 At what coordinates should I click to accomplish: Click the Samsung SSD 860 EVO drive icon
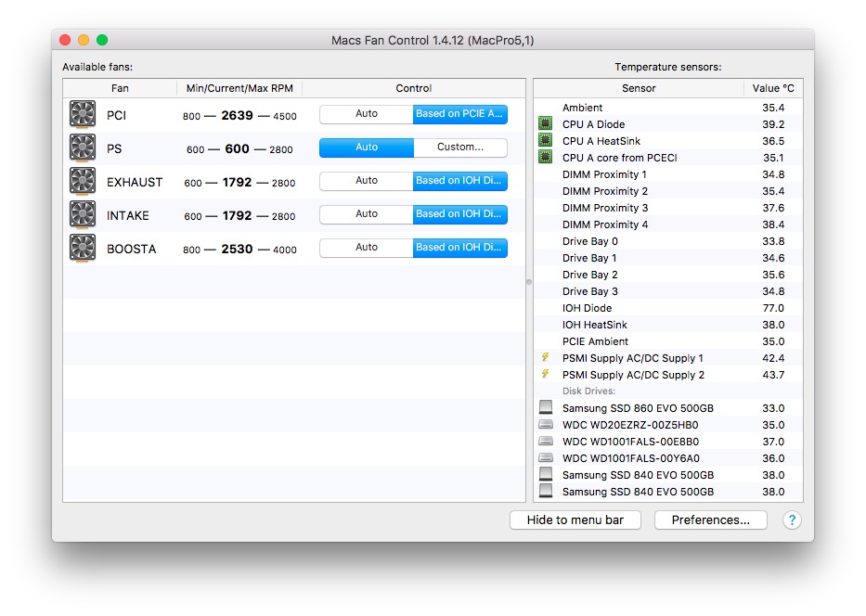[x=546, y=407]
